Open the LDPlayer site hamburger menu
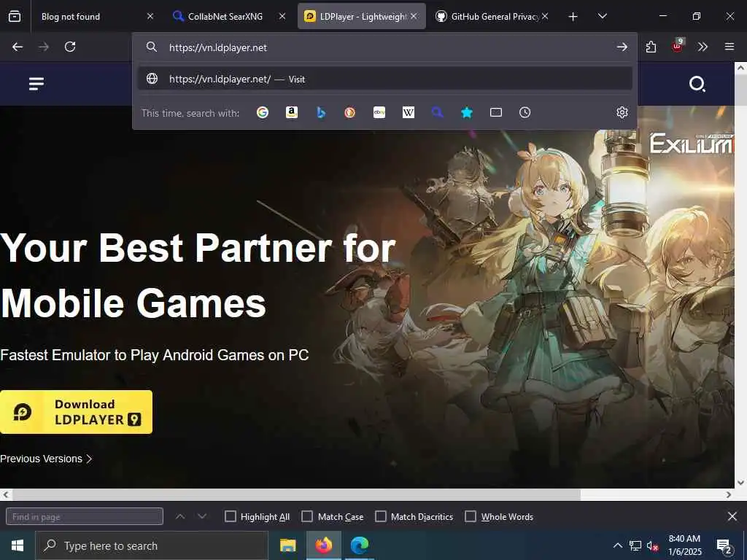747x560 pixels. click(x=36, y=84)
